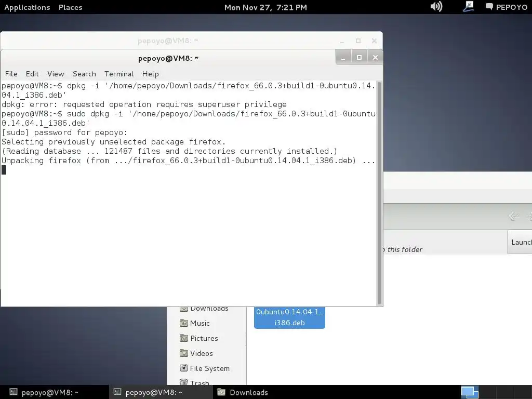This screenshot has height=399, width=532.
Task: Click the Videos folder icon in sidebar
Action: point(183,353)
